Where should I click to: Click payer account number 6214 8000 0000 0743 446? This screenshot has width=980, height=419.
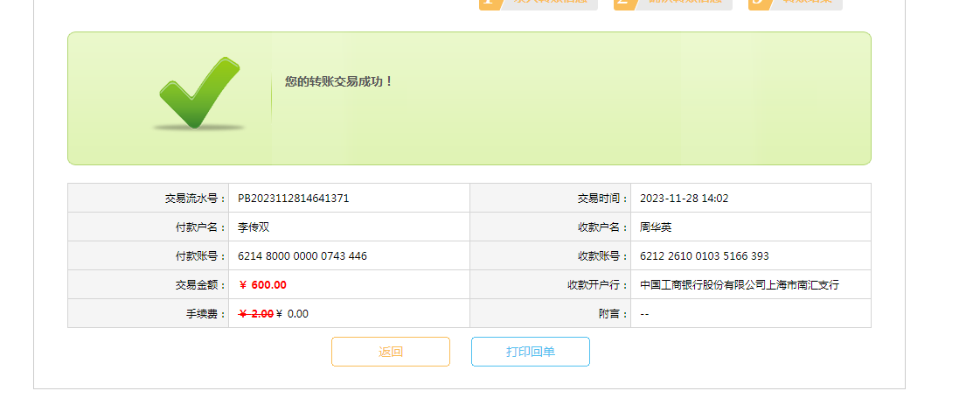coord(302,256)
